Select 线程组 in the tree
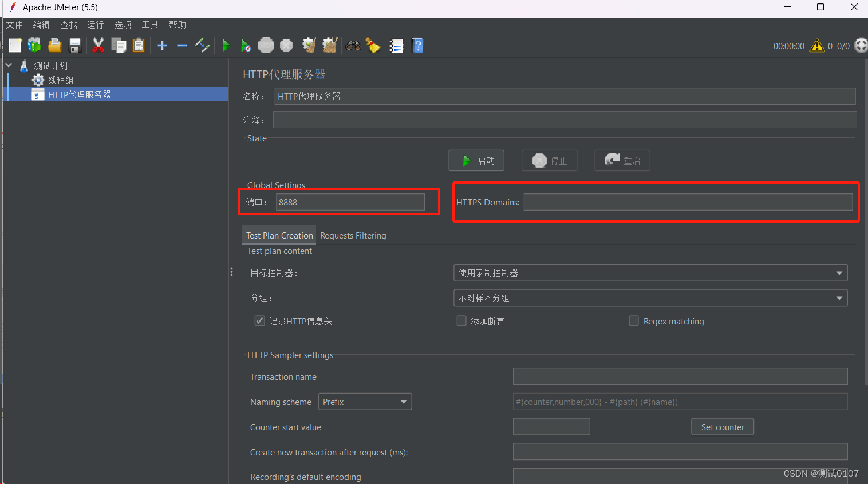This screenshot has height=484, width=868. [x=61, y=80]
